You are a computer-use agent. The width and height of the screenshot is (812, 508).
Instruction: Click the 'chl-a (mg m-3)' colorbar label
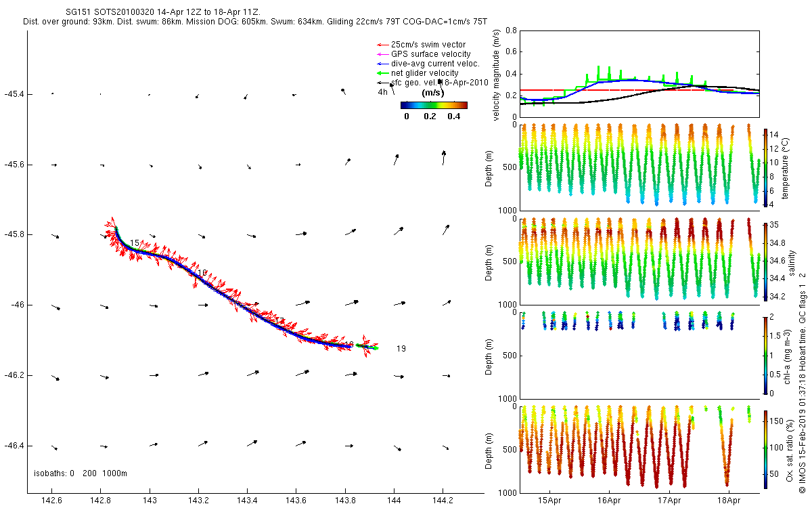coord(786,355)
